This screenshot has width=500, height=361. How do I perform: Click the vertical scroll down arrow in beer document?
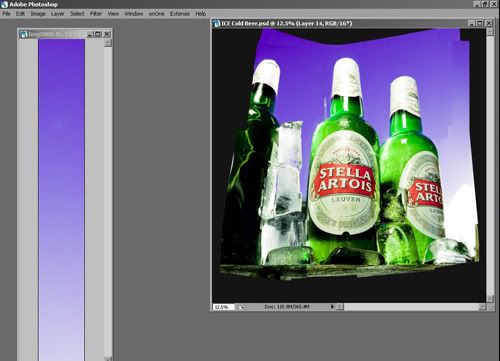(x=490, y=299)
